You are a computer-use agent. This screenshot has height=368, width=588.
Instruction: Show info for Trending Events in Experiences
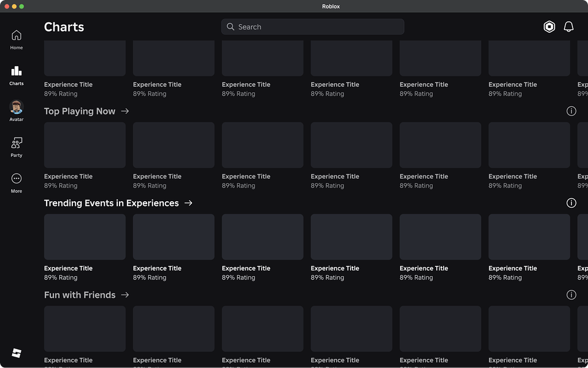[571, 202]
